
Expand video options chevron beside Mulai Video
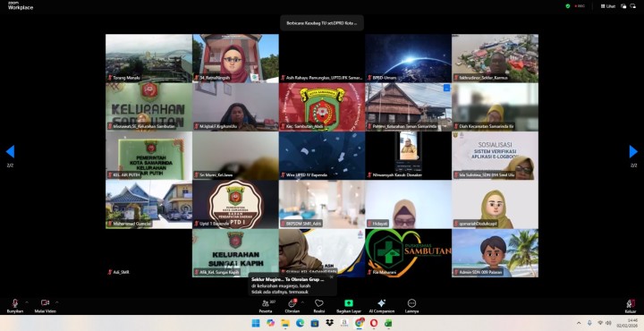click(56, 302)
